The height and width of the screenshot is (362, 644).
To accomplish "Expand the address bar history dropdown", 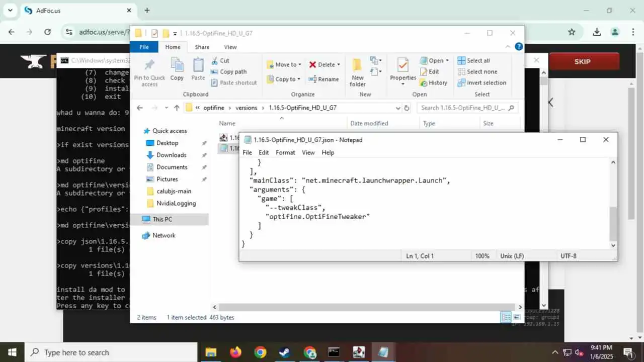I will click(398, 108).
